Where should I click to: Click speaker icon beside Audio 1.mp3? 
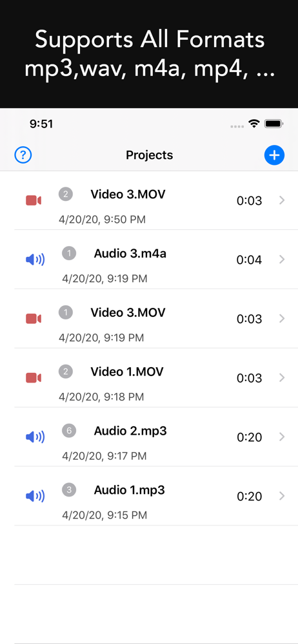(x=35, y=496)
